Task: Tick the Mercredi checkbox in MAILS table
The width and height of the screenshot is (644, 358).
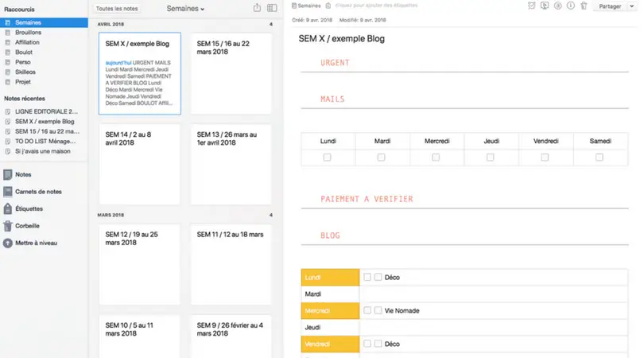Action: (436, 158)
